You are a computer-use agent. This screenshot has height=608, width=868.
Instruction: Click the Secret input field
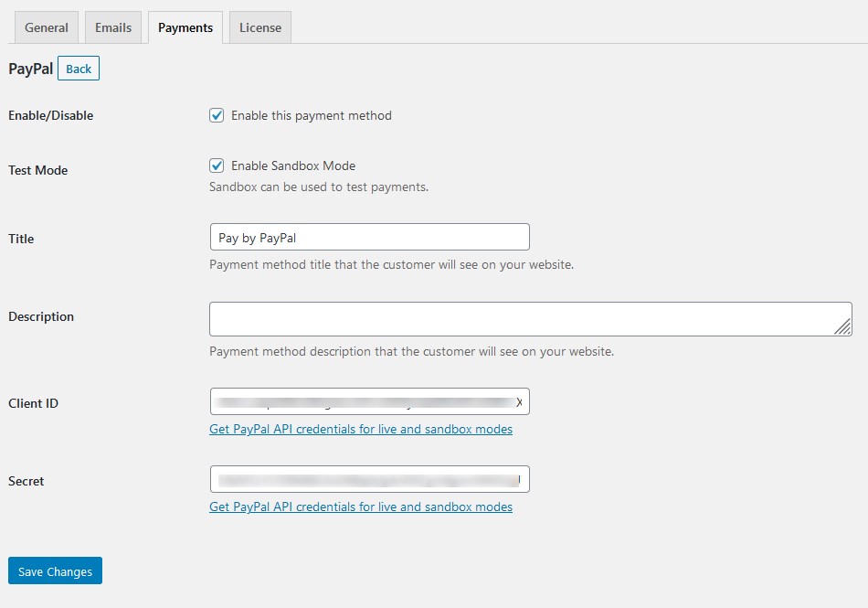point(370,479)
